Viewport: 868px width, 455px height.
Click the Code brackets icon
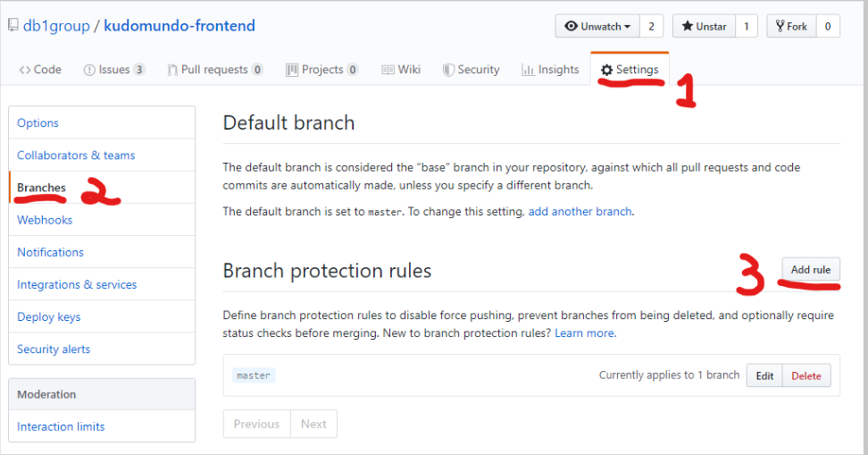[x=24, y=70]
